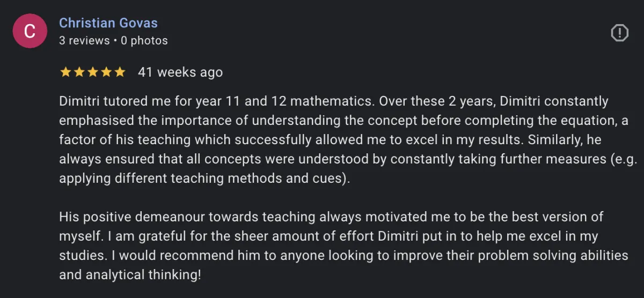Click the second rating star
Screen dimensions: 644x298
[x=79, y=72]
